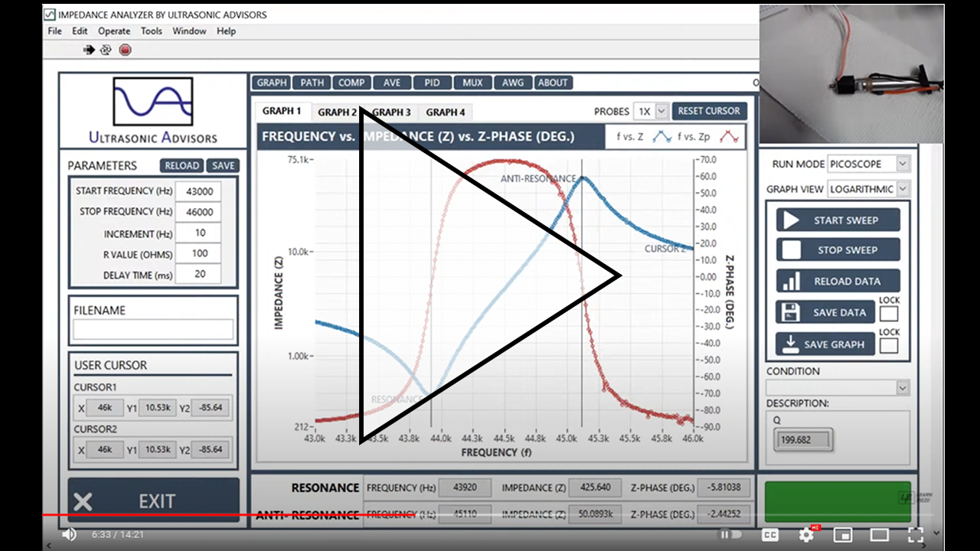Viewport: 980px width, 551px height.
Task: Select the GRAPH 2 tab
Action: pos(338,112)
